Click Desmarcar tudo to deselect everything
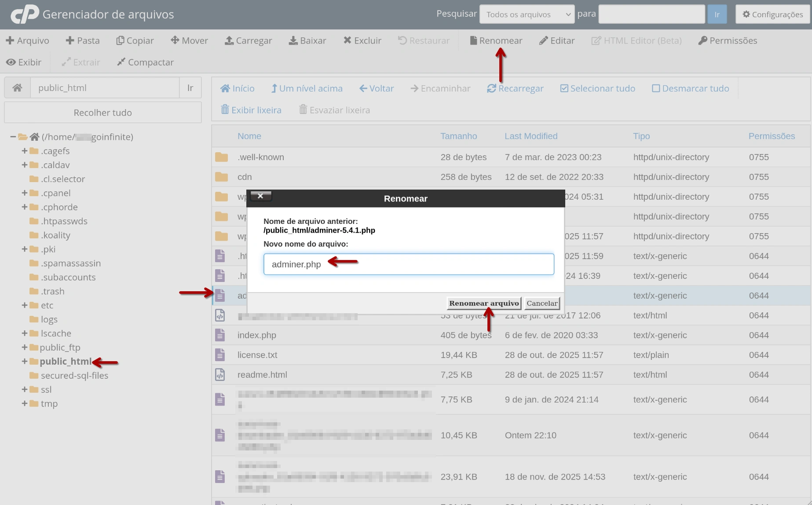 [x=690, y=88]
